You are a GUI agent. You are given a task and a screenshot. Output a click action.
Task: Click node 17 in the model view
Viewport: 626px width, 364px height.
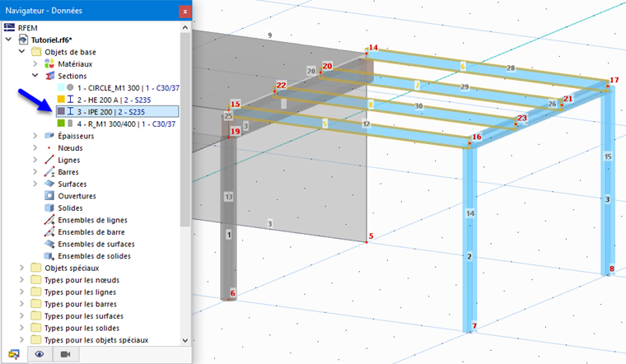[608, 86]
